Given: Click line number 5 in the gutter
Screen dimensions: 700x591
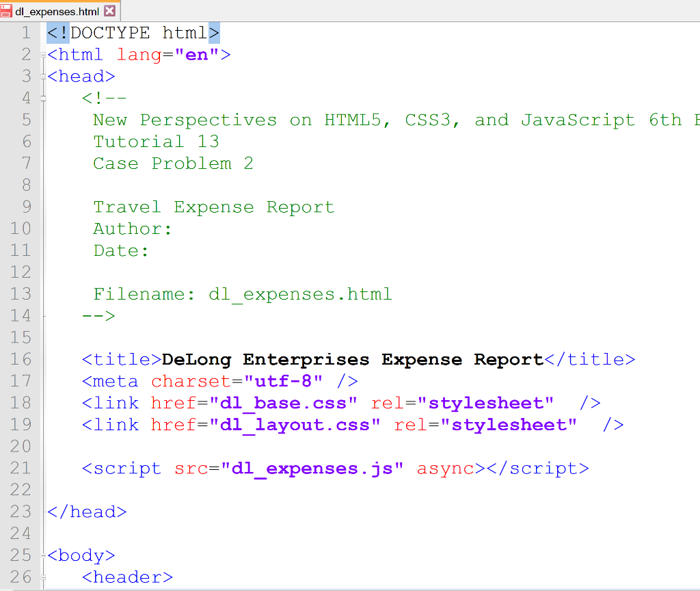Looking at the screenshot, I should 27,120.
